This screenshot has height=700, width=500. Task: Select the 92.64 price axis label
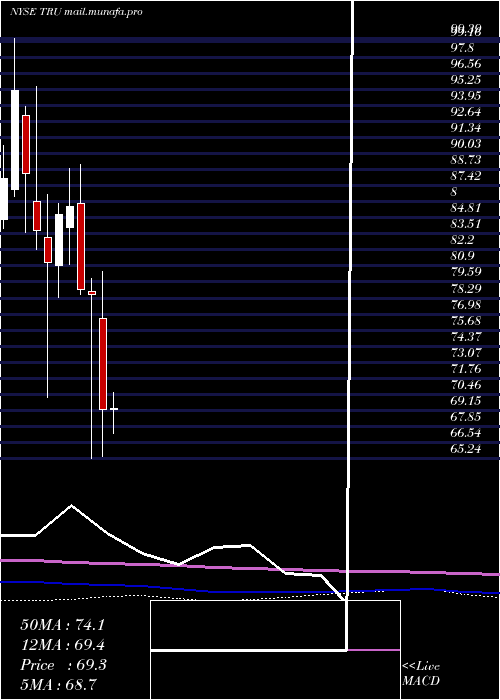[x=466, y=112]
